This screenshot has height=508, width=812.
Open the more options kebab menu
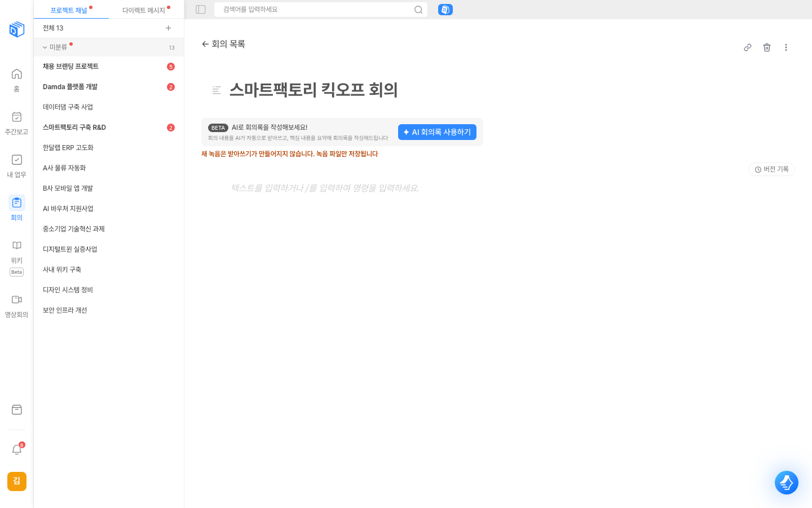786,47
